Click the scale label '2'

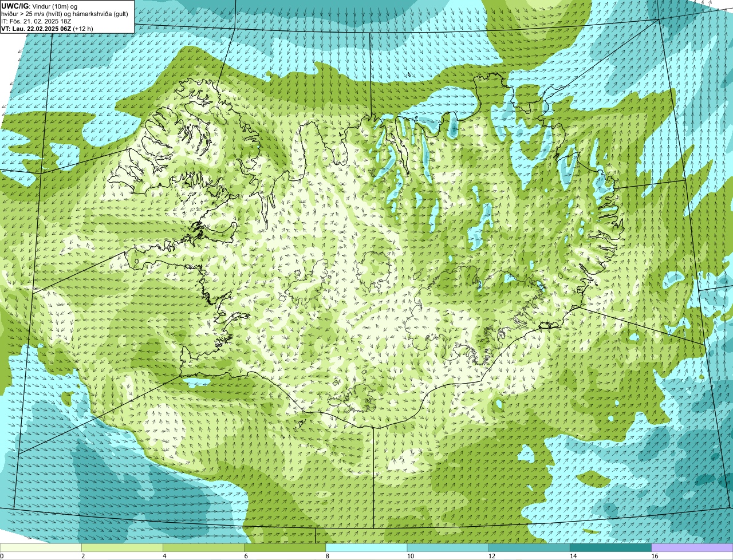pyautogui.click(x=83, y=556)
